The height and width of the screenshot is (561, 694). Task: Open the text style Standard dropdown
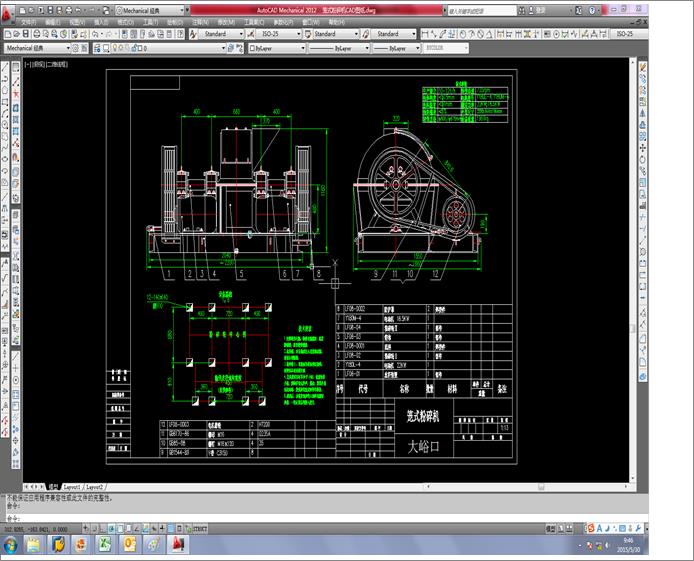click(x=221, y=34)
